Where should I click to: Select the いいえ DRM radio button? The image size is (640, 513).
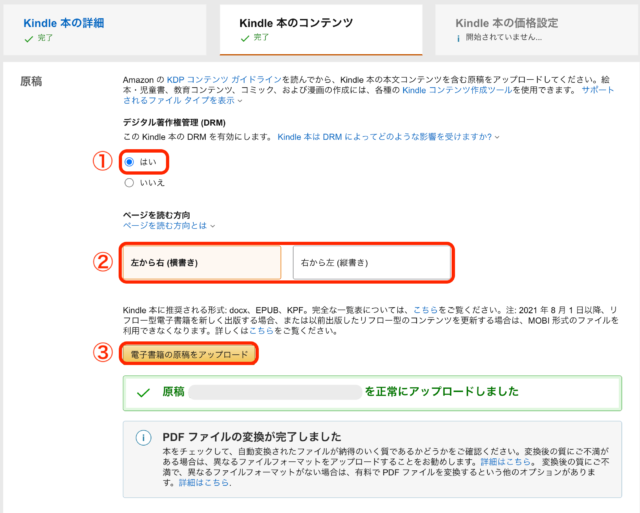coord(129,183)
